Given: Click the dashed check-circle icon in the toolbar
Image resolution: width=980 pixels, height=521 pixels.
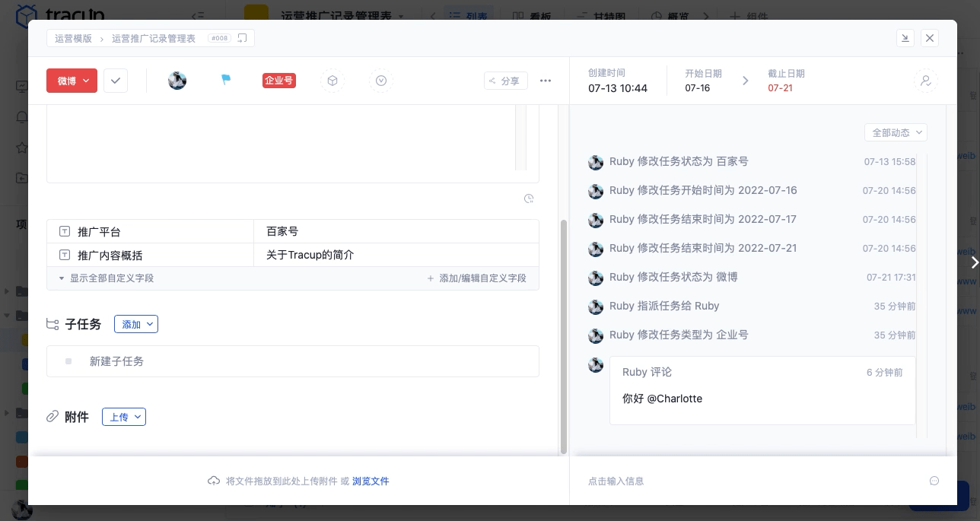Looking at the screenshot, I should click(x=381, y=80).
